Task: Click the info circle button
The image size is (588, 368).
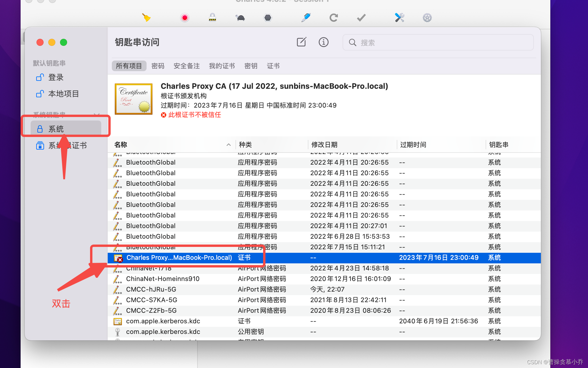Action: tap(323, 42)
